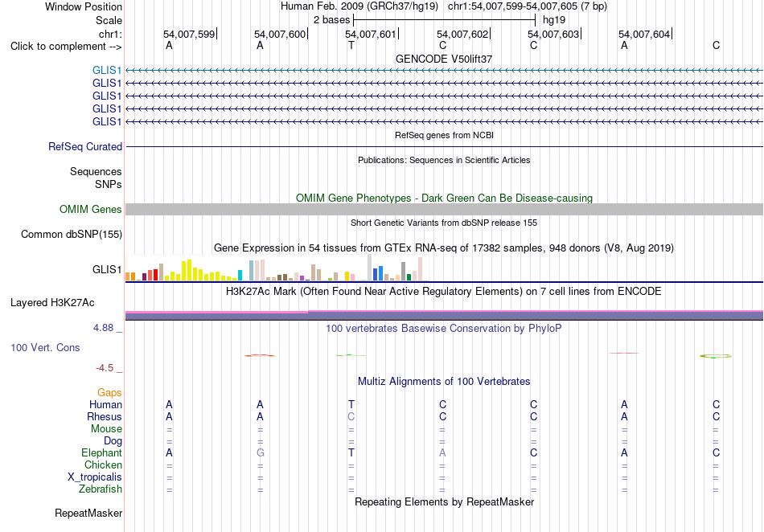Click the Elephant species label
764x532 pixels.
101,452
